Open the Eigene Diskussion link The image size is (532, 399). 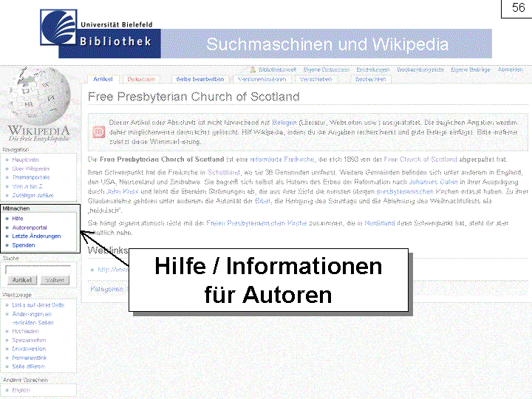(326, 70)
